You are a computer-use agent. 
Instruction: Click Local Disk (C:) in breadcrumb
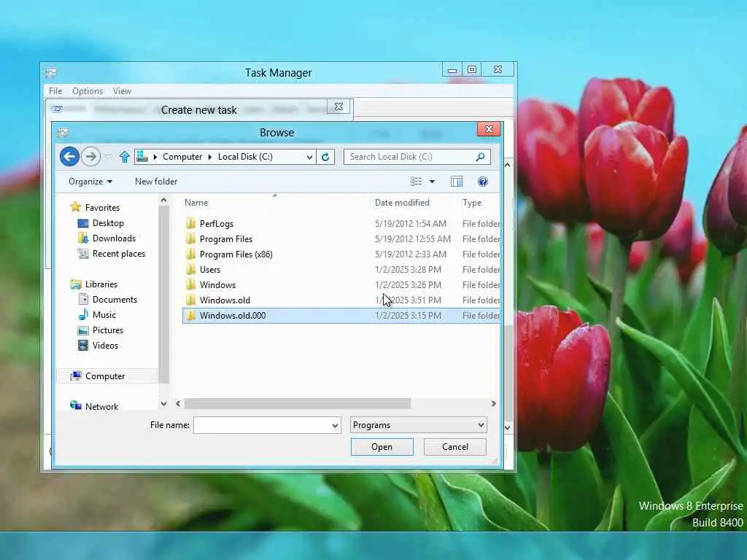pyautogui.click(x=245, y=157)
